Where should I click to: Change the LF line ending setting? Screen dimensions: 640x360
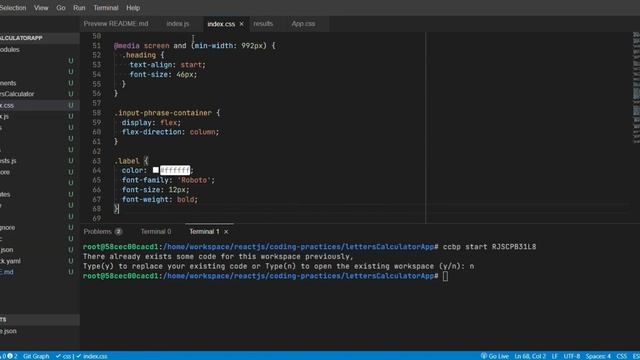click(555, 356)
